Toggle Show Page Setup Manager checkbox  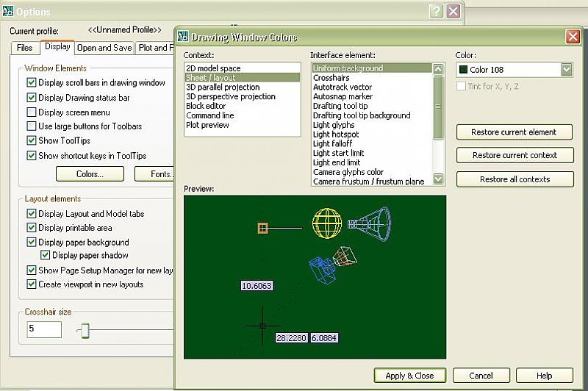[32, 270]
